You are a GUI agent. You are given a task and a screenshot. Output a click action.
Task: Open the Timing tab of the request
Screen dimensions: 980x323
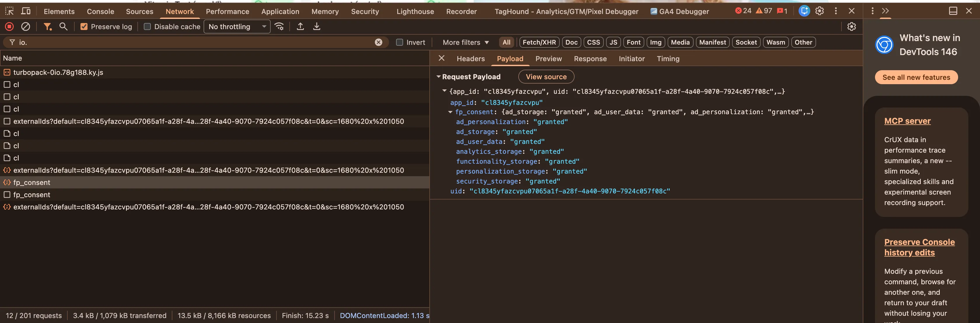[668, 59]
